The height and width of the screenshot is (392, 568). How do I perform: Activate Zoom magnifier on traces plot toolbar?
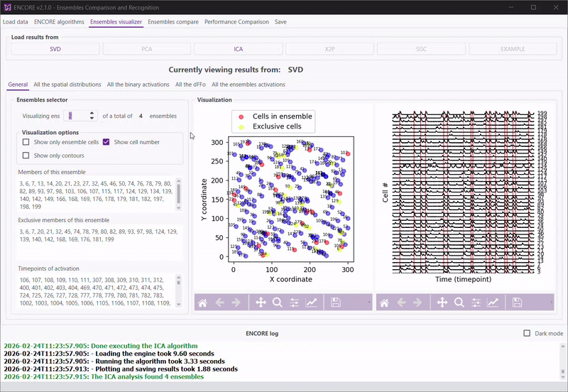(459, 303)
